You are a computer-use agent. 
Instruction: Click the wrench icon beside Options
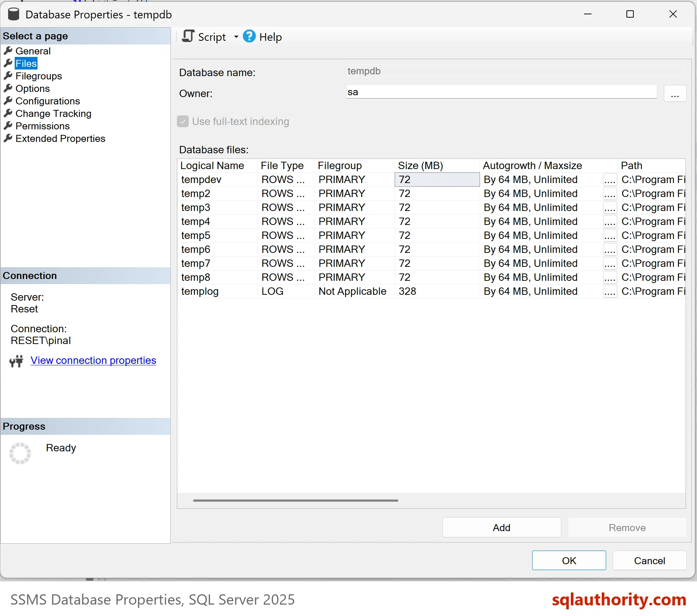coord(8,88)
